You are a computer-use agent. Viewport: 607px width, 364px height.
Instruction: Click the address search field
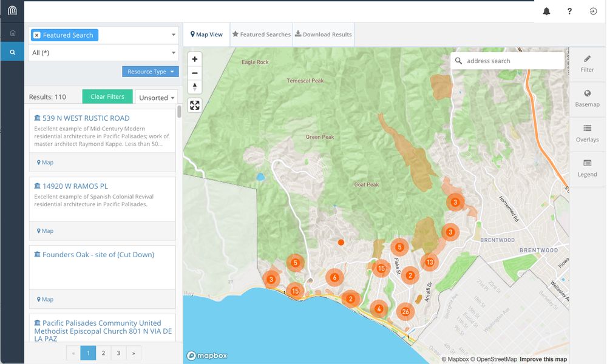(x=513, y=61)
